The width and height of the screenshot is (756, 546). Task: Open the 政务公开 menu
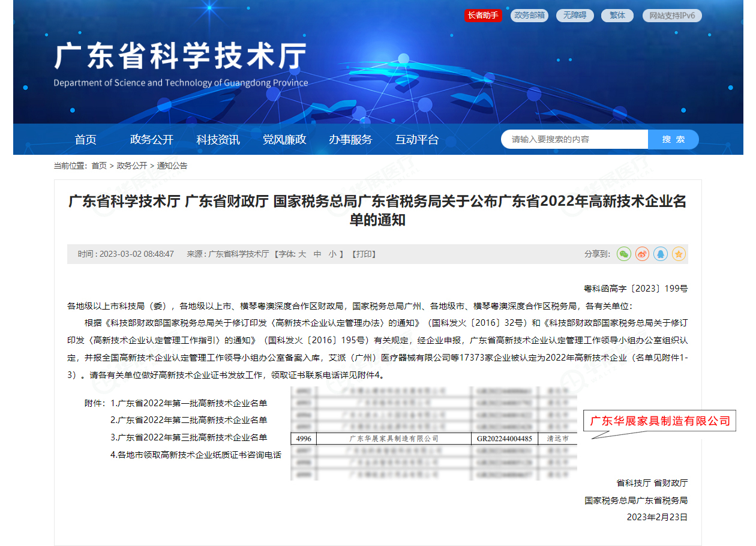pos(152,140)
